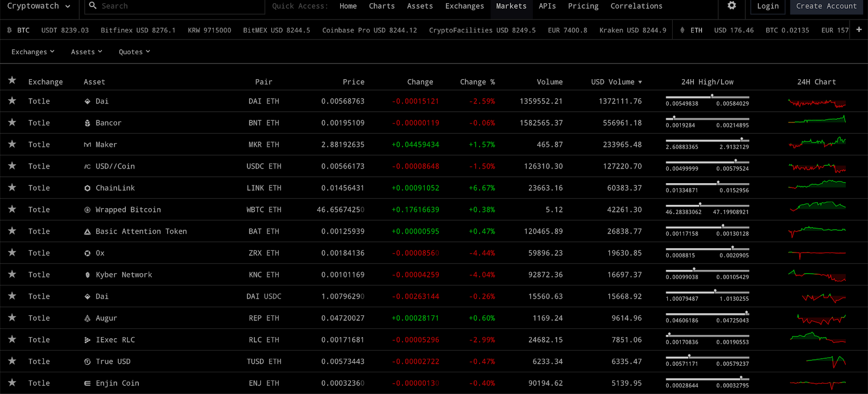Favorite the KNC ETH star

(x=12, y=274)
